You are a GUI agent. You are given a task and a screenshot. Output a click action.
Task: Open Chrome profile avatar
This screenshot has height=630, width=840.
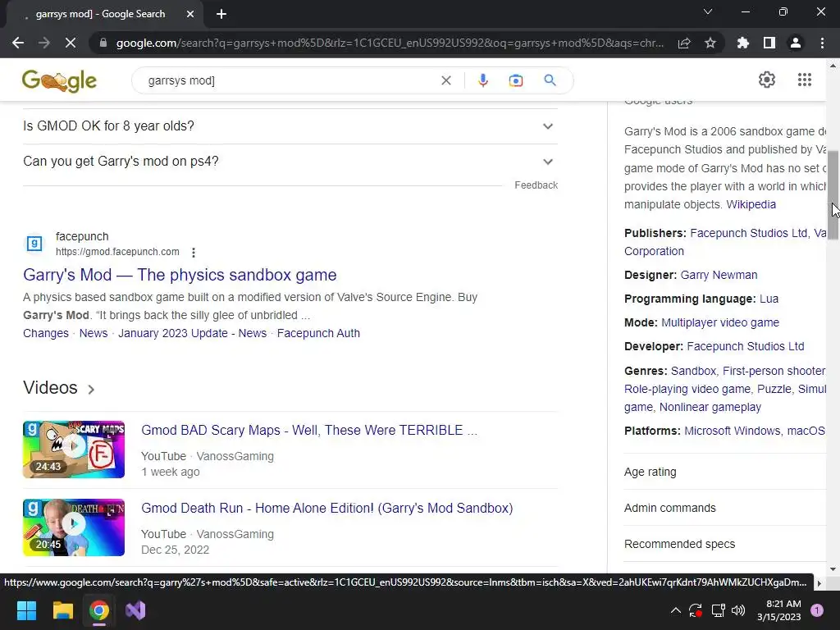coord(796,43)
